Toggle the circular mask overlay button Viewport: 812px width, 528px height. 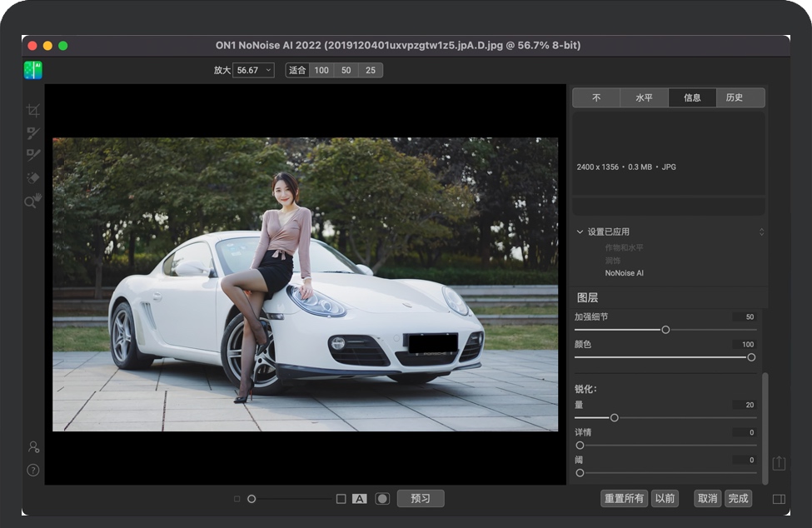(382, 499)
